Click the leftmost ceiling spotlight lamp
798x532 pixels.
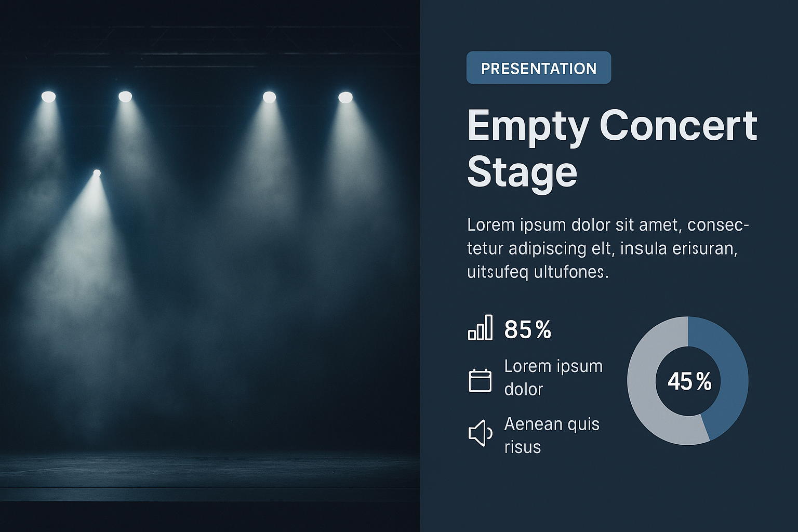pos(48,97)
